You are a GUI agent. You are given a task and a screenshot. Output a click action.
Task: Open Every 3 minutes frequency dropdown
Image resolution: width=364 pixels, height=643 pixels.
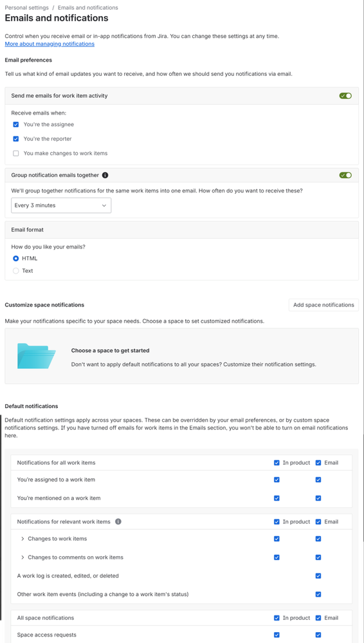point(61,205)
